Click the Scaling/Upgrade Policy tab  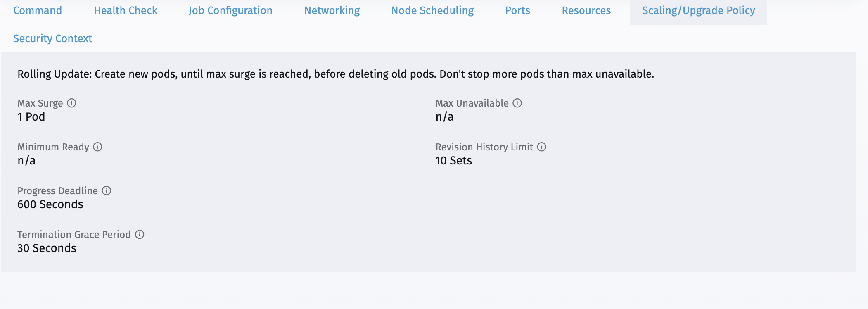698,10
